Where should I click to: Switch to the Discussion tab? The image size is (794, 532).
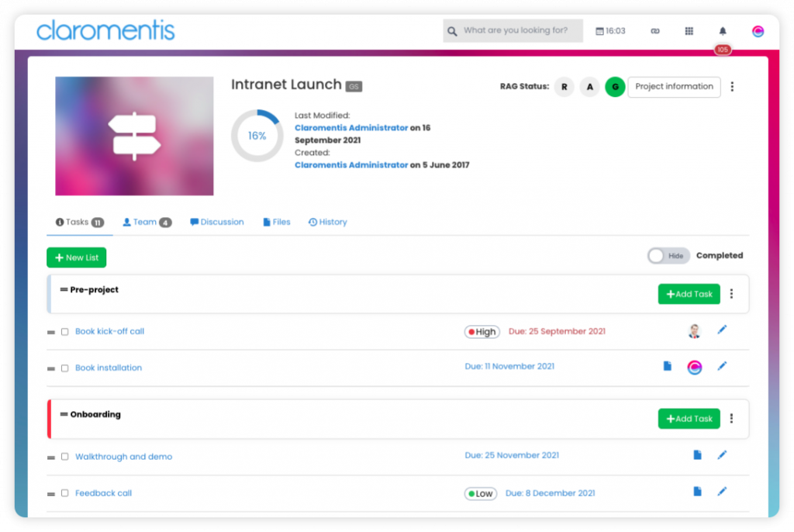point(217,222)
